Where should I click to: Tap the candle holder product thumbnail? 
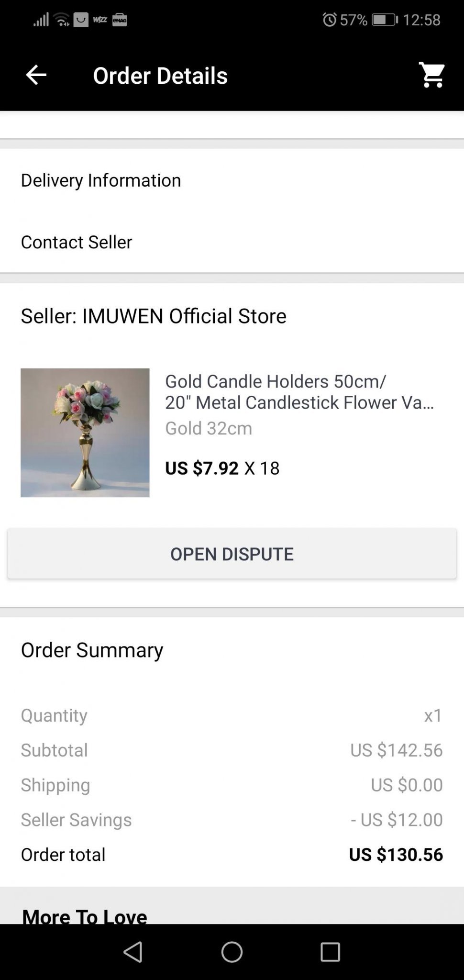[x=85, y=433]
